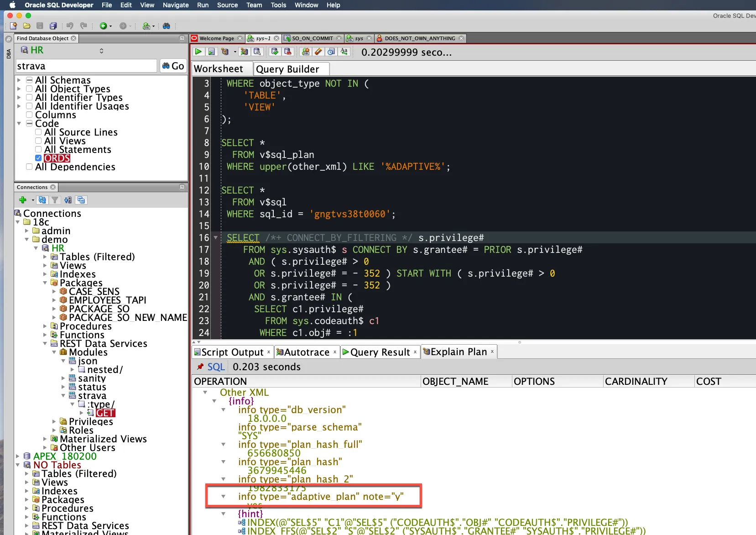Viewport: 756px width, 535px height.
Task: Close the Find Database Object panel tab
Action: pyautogui.click(x=73, y=38)
